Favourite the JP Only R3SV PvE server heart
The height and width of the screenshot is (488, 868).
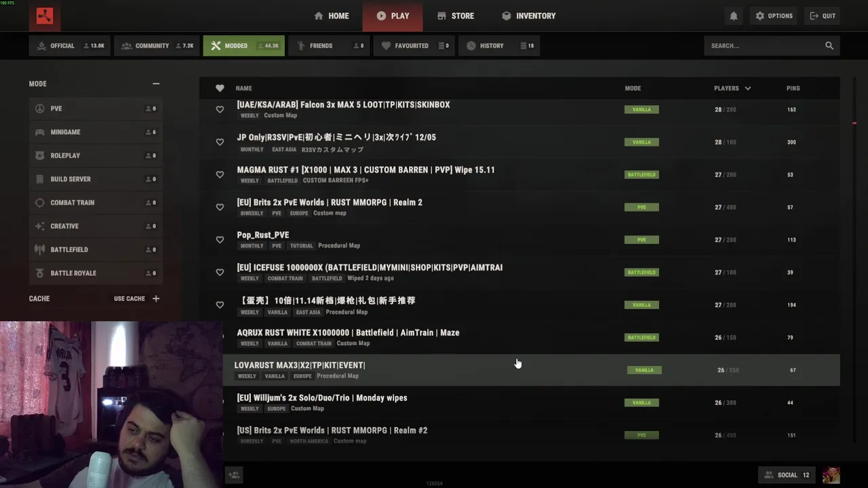(x=220, y=142)
